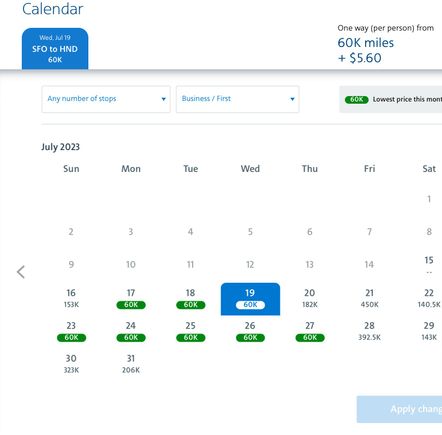The image size is (442, 435).
Task: Select the SFO to HND tab
Action: tap(55, 49)
